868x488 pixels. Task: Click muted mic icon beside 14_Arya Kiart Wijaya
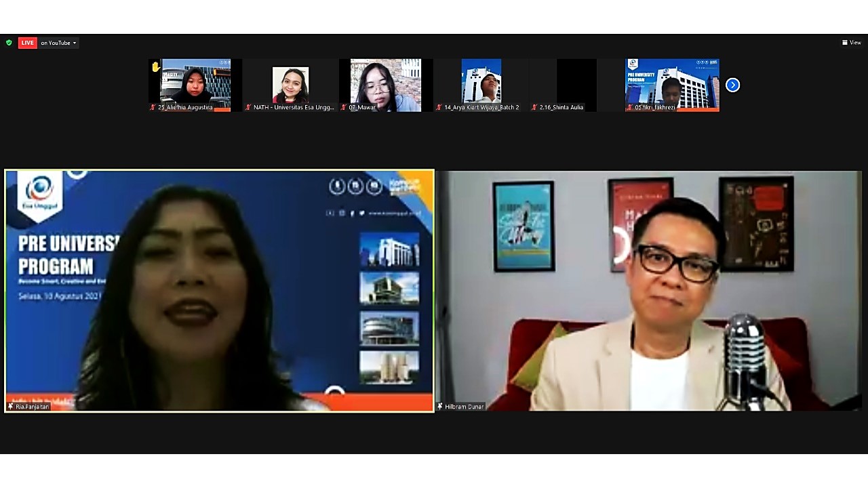coord(439,107)
